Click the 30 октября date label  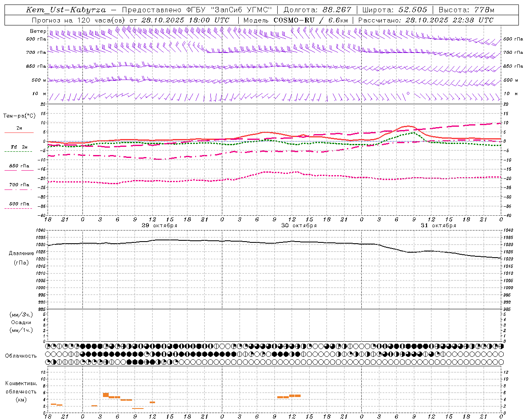click(x=299, y=226)
